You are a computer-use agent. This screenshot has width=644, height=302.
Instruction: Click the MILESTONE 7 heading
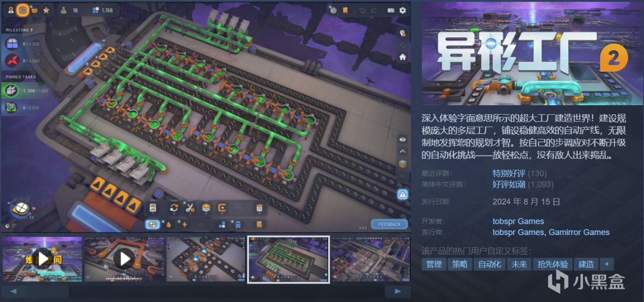(19, 30)
